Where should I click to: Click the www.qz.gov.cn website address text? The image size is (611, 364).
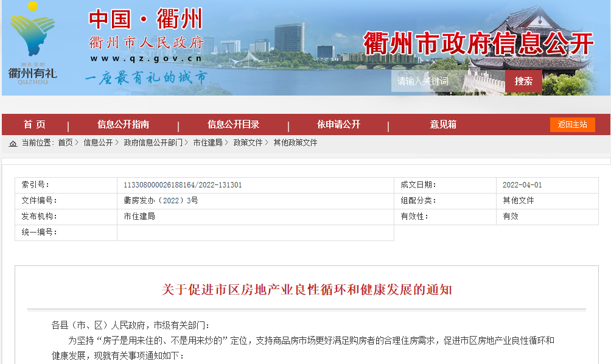146,59
